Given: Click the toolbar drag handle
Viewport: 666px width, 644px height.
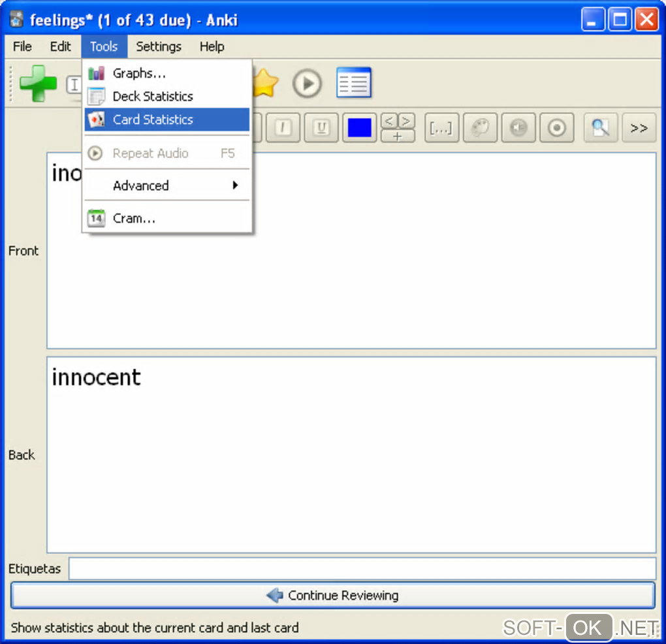Looking at the screenshot, I should [x=10, y=84].
